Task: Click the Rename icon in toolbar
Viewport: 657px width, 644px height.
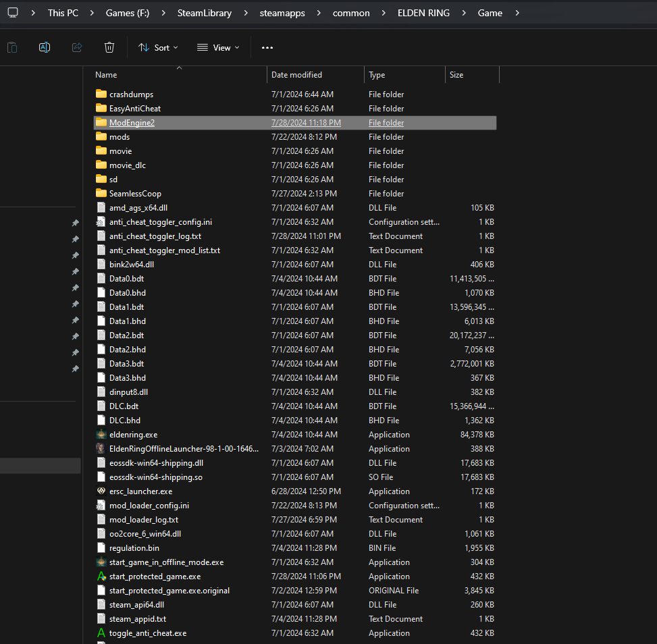Action: point(45,47)
